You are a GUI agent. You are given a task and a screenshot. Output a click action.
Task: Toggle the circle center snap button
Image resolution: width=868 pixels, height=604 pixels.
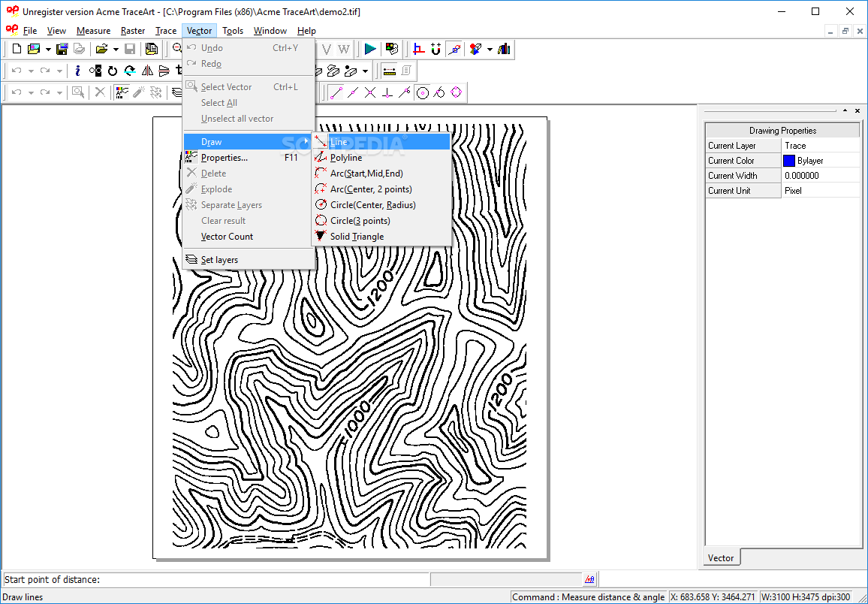pyautogui.click(x=423, y=92)
